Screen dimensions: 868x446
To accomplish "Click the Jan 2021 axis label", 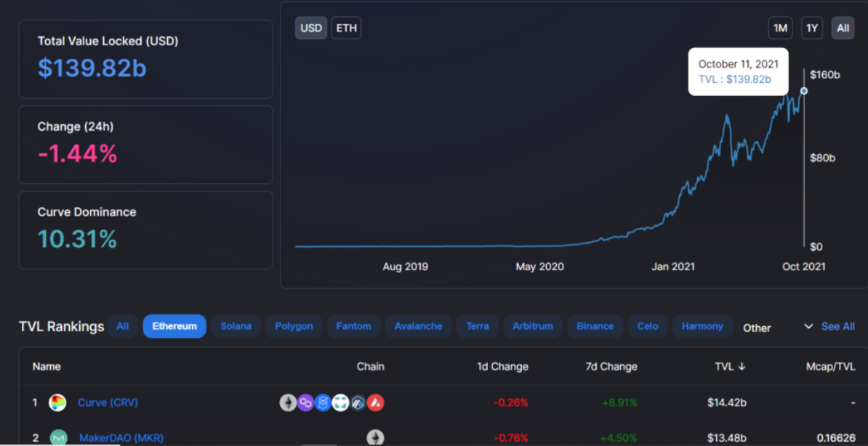I will point(673,267).
